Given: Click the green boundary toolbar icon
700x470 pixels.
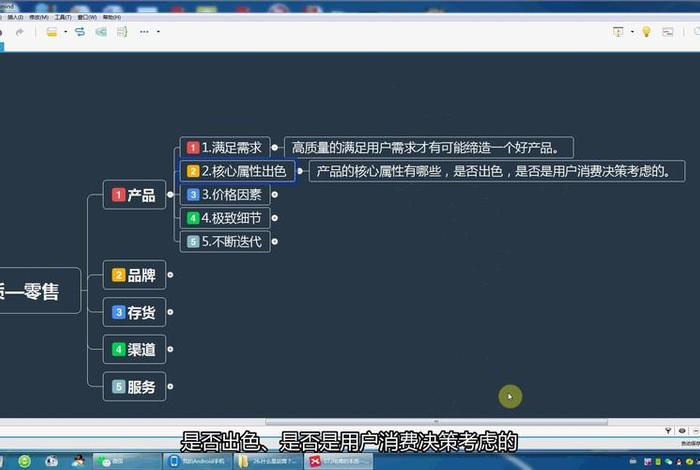Looking at the screenshot, I should tap(101, 32).
